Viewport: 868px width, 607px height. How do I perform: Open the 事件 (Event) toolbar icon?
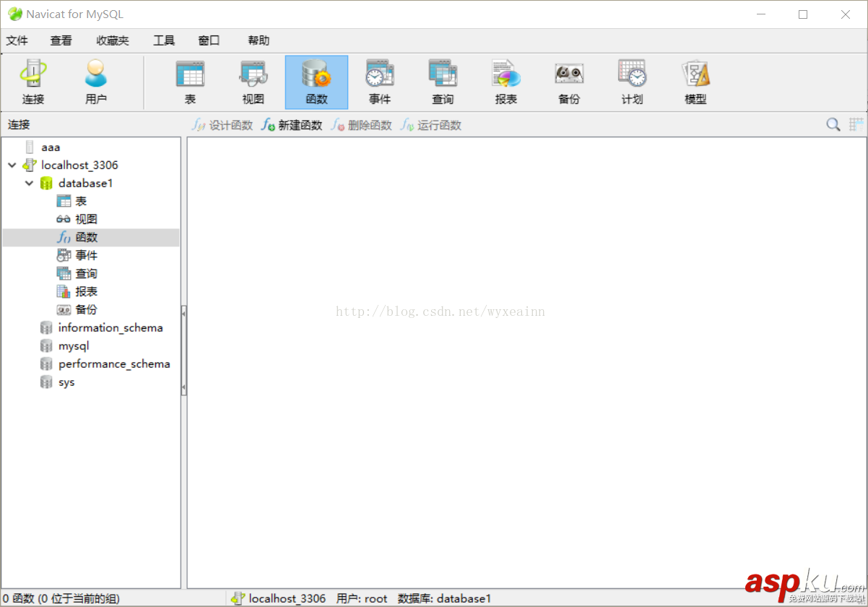380,82
